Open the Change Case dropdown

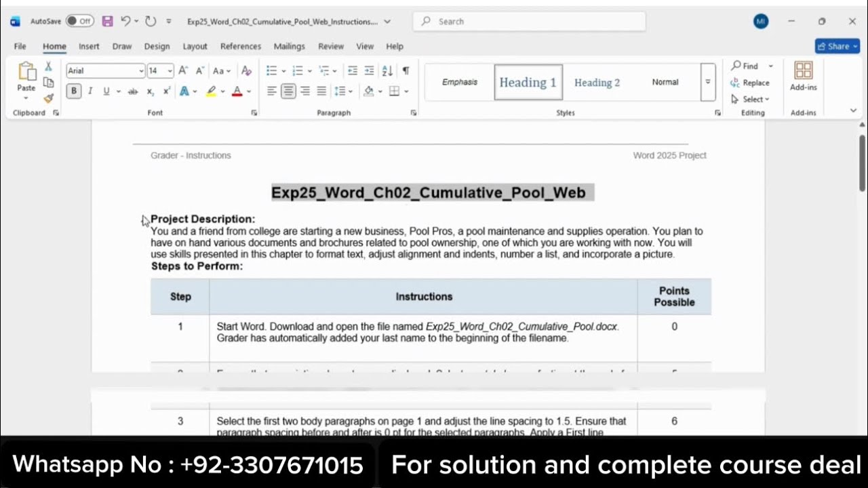point(222,70)
